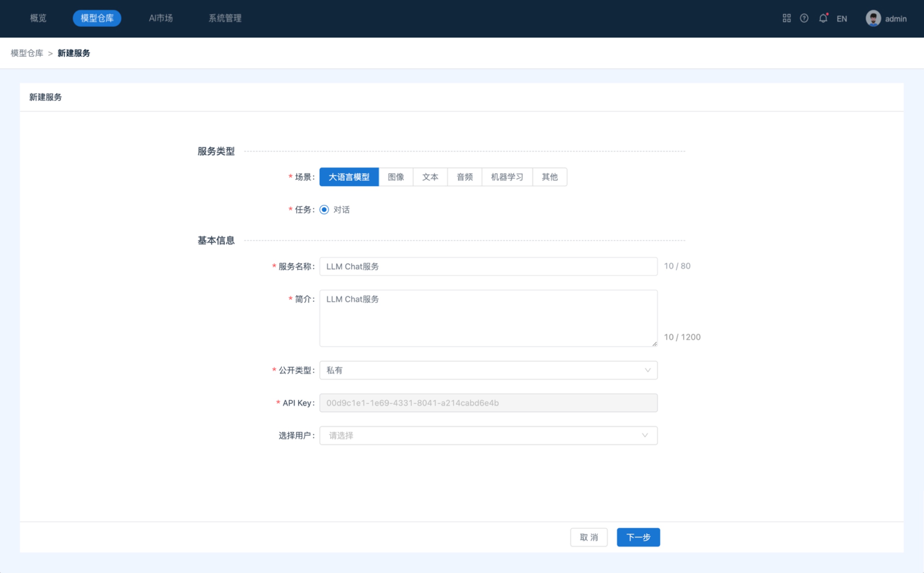Focus the 服务名称 input field
This screenshot has width=924, height=573.
point(488,266)
